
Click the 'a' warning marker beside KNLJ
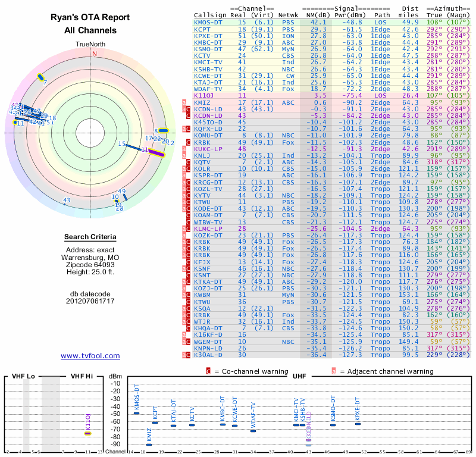pyautogui.click(x=184, y=155)
